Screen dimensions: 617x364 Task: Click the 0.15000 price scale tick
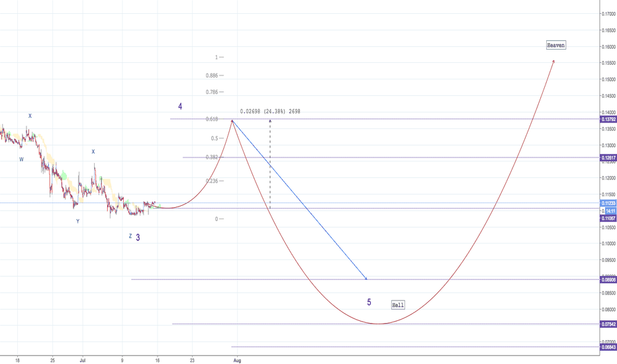pyautogui.click(x=609, y=79)
